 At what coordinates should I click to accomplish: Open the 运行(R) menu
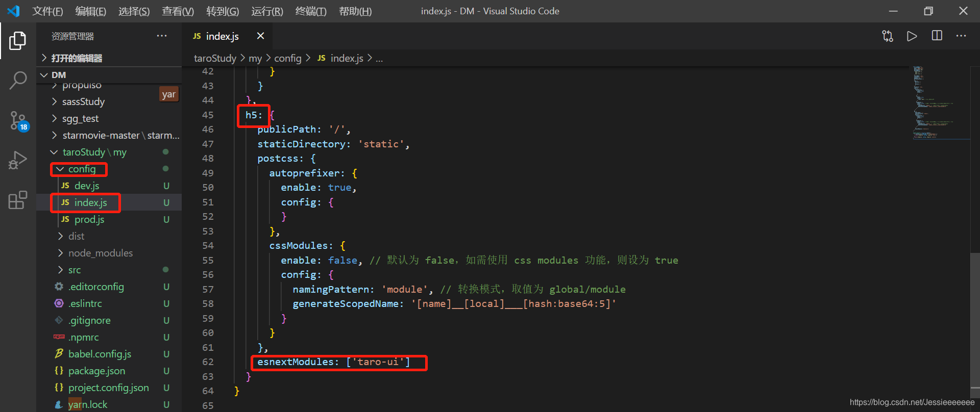click(267, 11)
